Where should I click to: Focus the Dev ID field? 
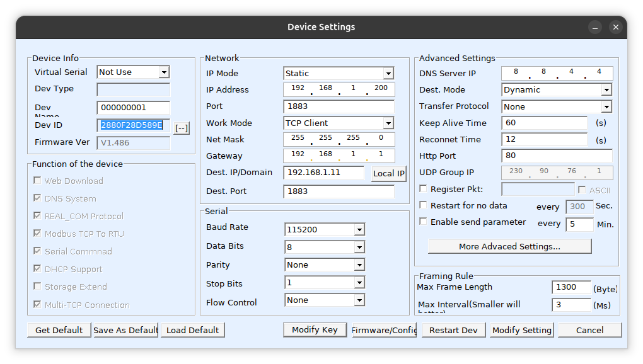[x=133, y=125]
